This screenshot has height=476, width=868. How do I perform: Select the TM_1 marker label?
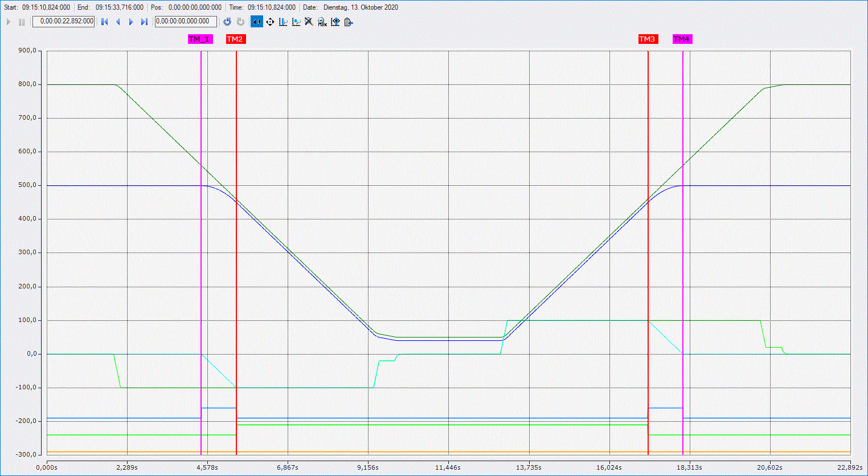[200, 39]
